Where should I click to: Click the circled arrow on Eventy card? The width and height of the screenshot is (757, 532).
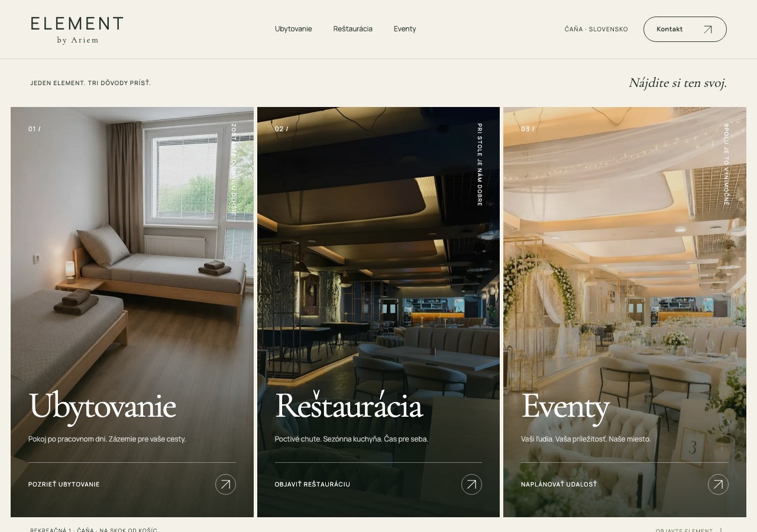tap(718, 485)
